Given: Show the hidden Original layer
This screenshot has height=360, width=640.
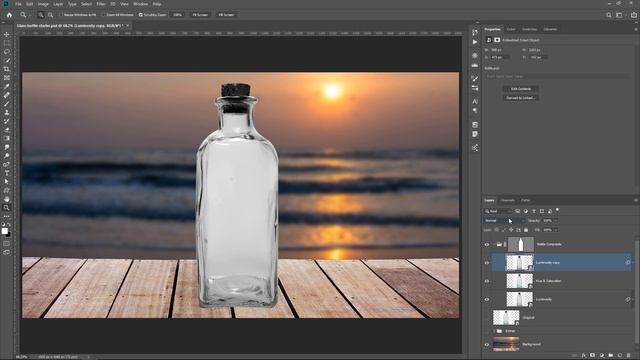Looking at the screenshot, I should click(487, 318).
